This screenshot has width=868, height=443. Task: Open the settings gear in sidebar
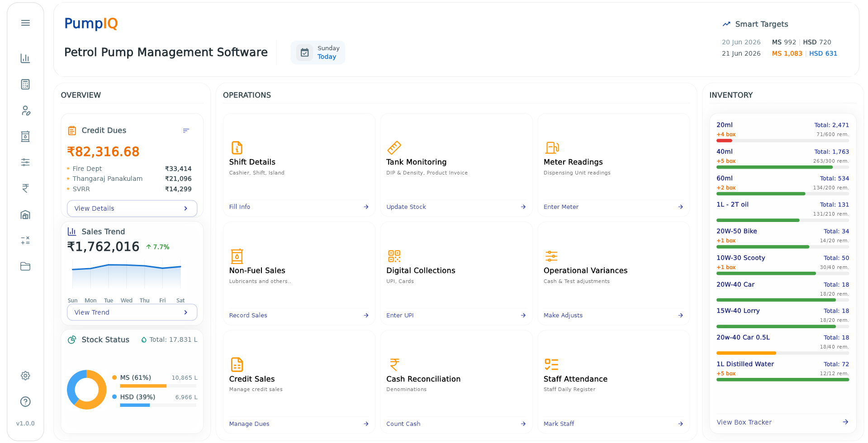coord(25,376)
